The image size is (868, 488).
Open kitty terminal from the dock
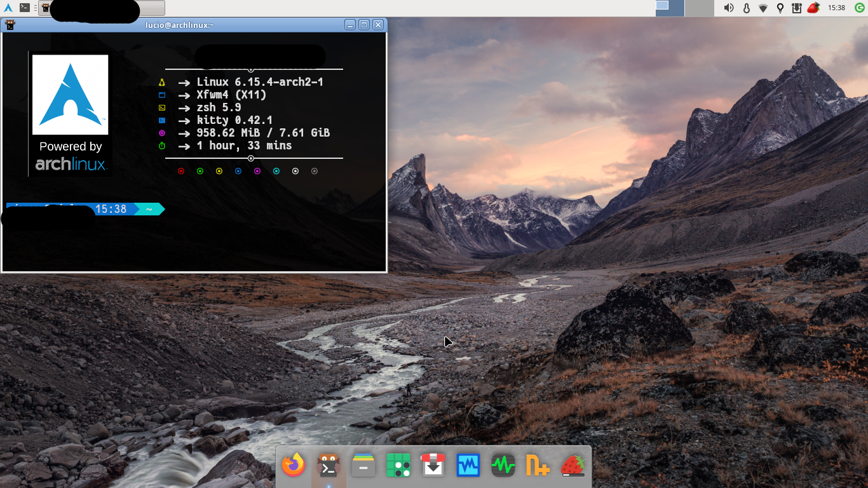pyautogui.click(x=329, y=466)
